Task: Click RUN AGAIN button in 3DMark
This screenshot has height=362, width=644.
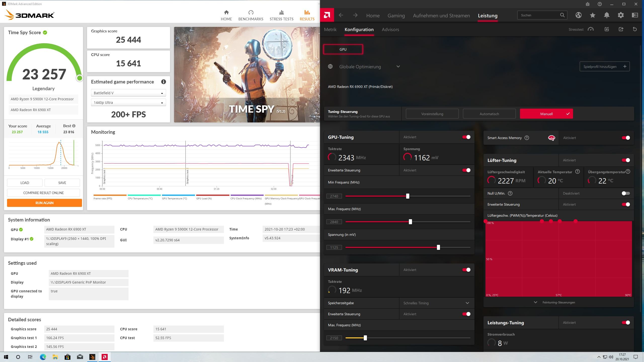Action: pos(45,203)
